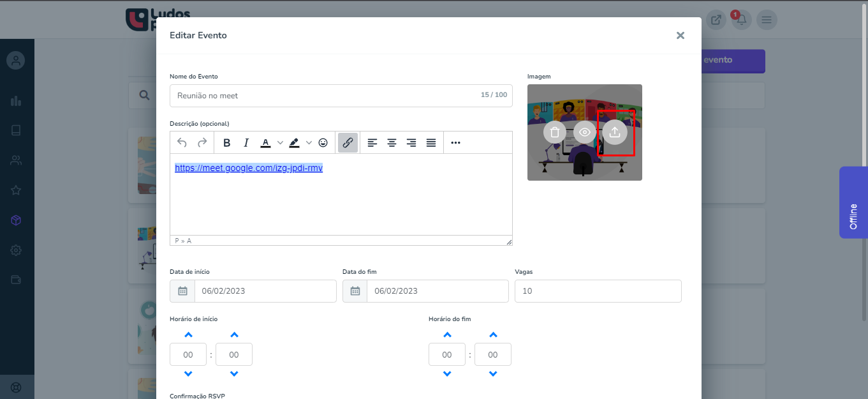Open the star icon in sidebar
868x399 pixels.
click(x=17, y=190)
